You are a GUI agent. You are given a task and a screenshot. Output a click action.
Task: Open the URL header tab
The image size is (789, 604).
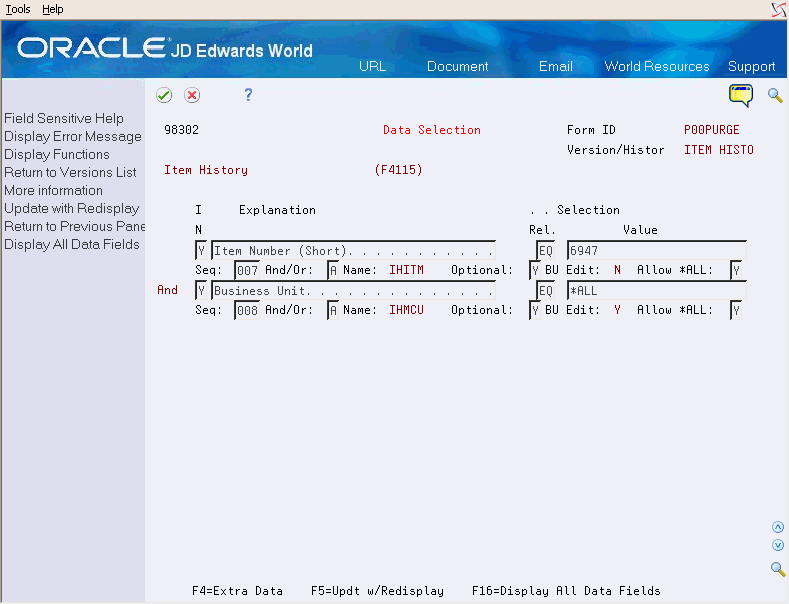pos(372,66)
